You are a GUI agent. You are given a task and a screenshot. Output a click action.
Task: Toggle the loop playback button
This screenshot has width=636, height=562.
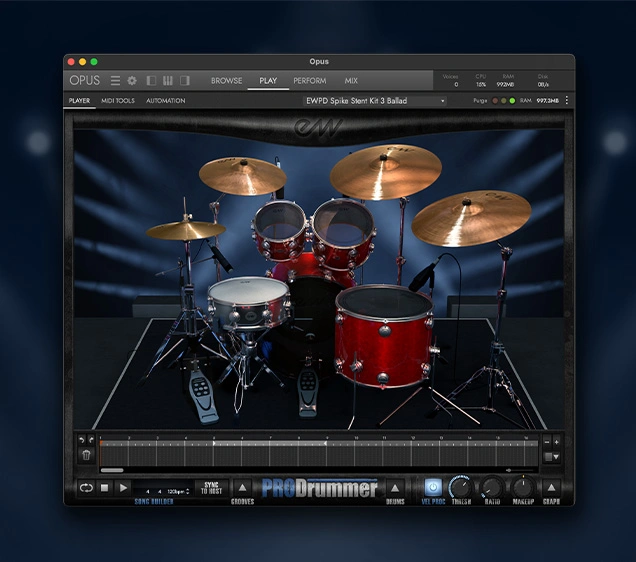[x=86, y=488]
